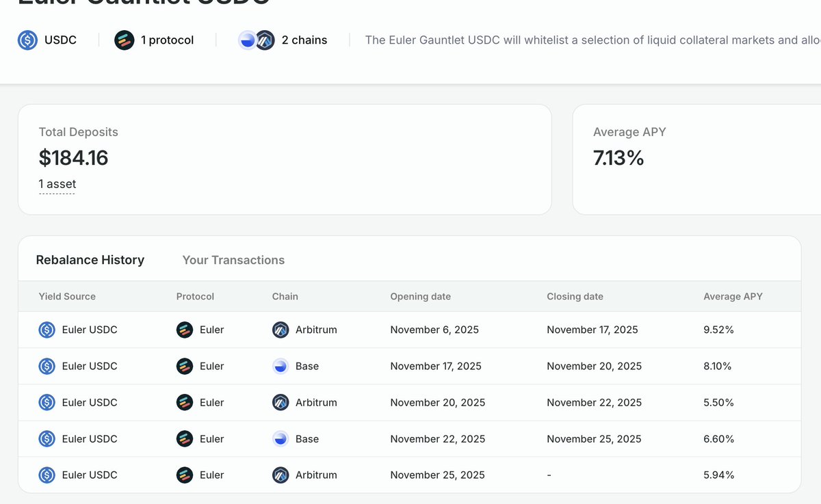This screenshot has width=821, height=504.
Task: Click the Base chain icon in the fourth row
Action: tap(280, 438)
